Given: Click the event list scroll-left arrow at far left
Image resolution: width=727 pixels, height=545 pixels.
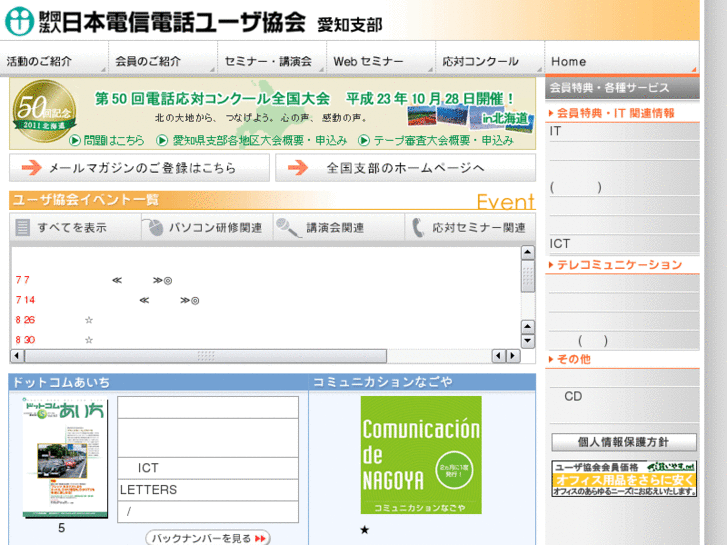Looking at the screenshot, I should (17, 356).
